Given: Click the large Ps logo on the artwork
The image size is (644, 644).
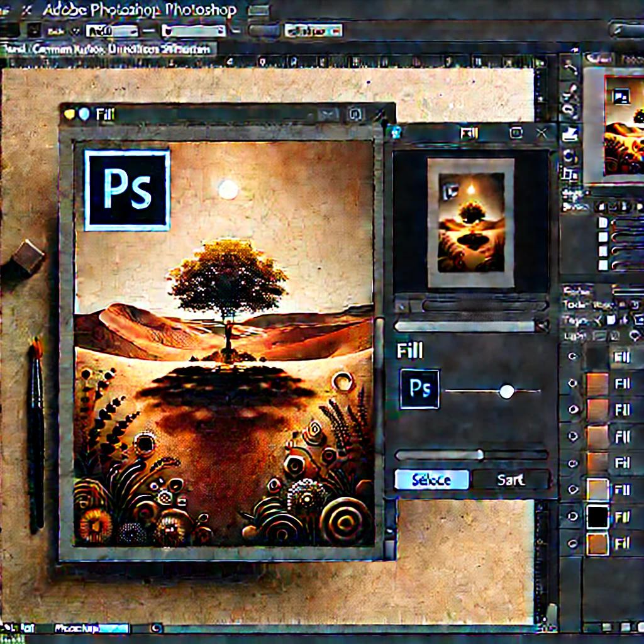Looking at the screenshot, I should (127, 190).
